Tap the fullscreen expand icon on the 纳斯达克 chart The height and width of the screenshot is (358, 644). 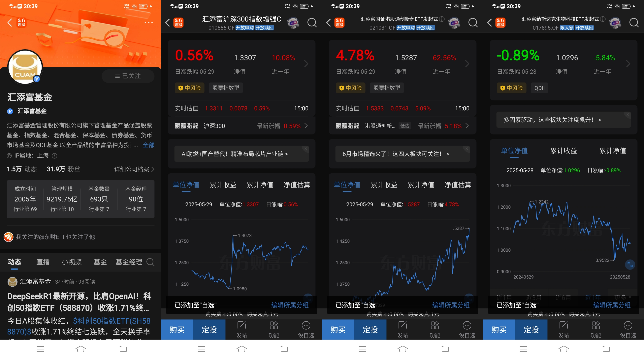(x=630, y=265)
